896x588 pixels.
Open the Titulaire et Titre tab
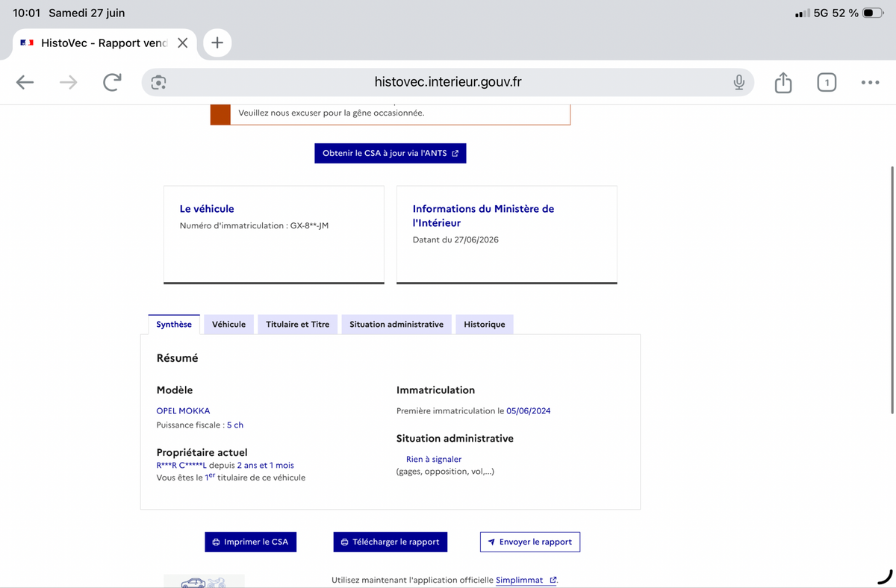pos(298,325)
